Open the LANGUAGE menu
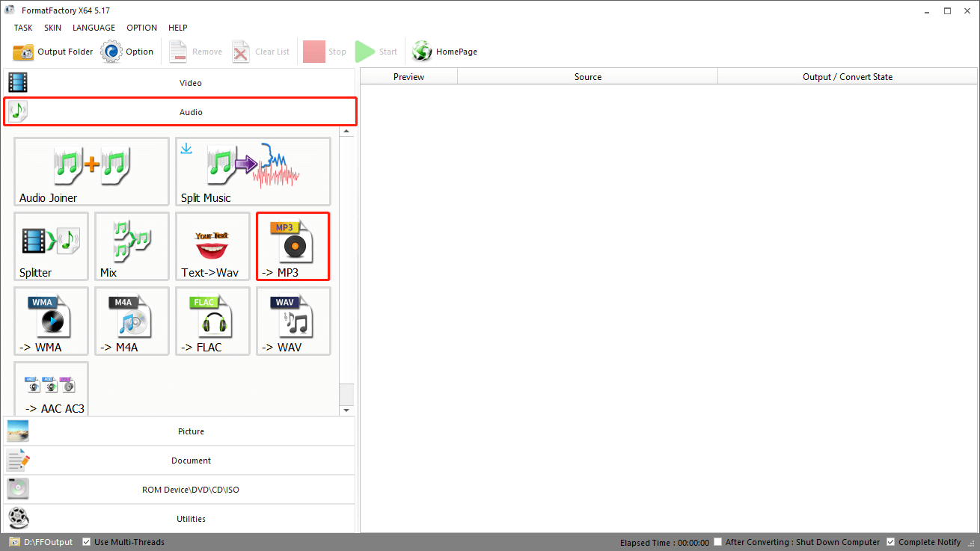 pos(94,28)
